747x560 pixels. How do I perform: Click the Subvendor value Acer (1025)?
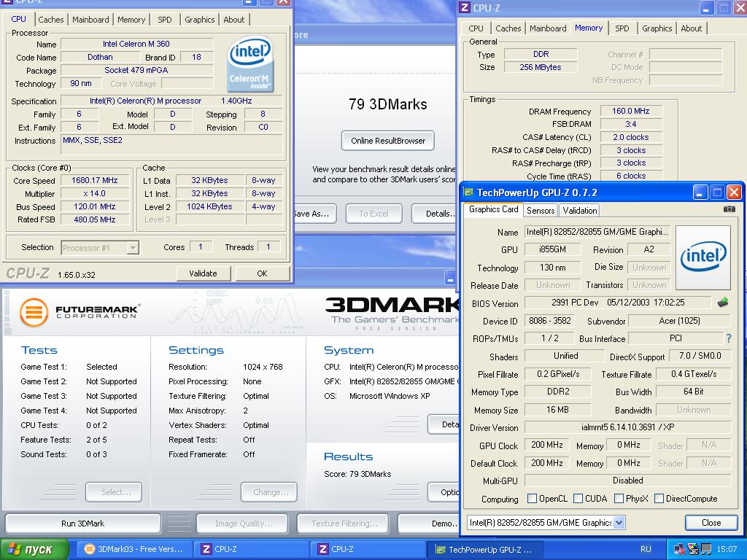679,321
